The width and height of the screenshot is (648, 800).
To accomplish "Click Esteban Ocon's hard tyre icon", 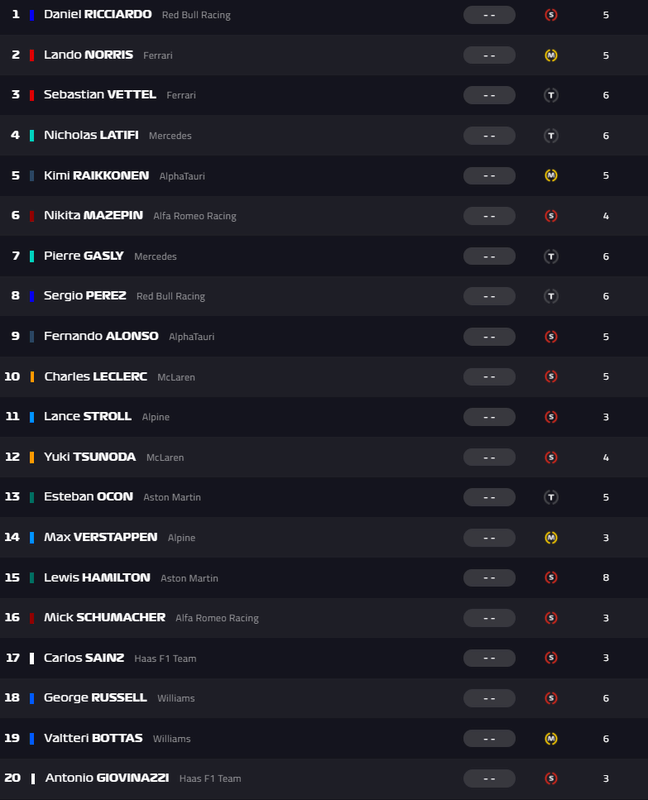I will click(550, 497).
